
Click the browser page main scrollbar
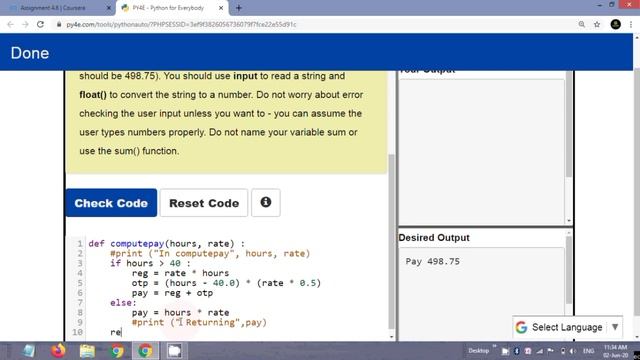(637, 192)
